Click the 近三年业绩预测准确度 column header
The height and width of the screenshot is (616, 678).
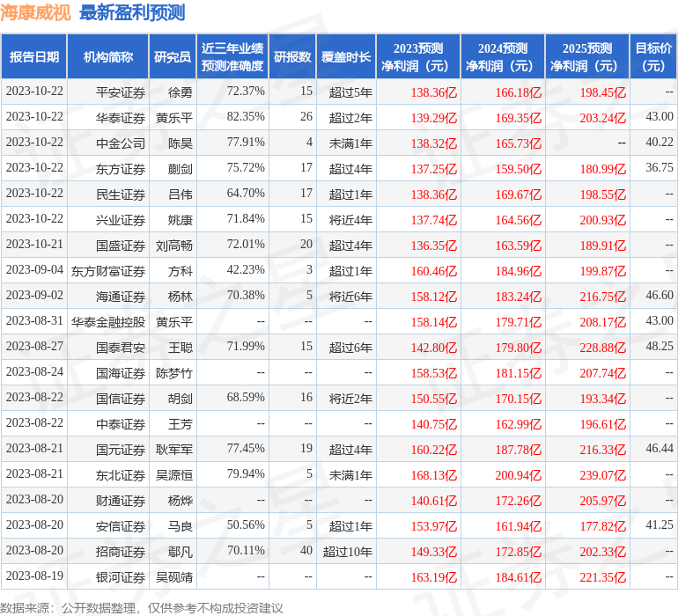232,56
